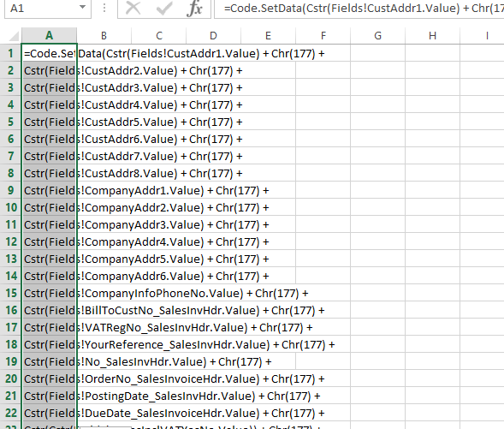Viewport: 504px width, 429px height.
Task: Select row 14 header
Action: (x=10, y=276)
